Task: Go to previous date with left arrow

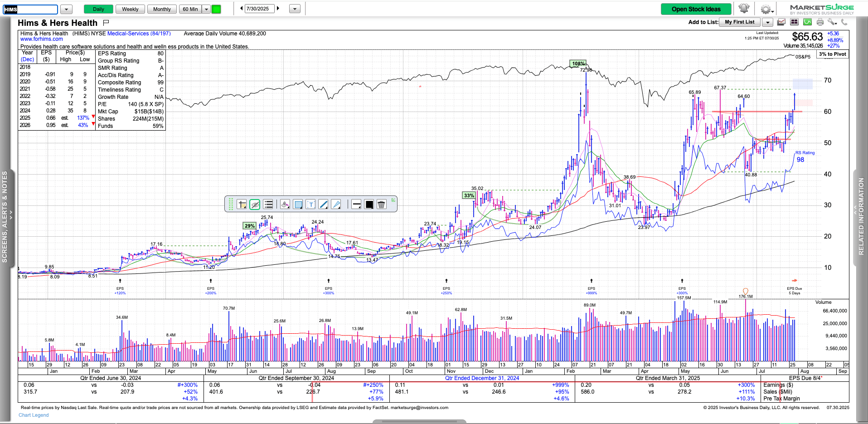Action: point(241,9)
